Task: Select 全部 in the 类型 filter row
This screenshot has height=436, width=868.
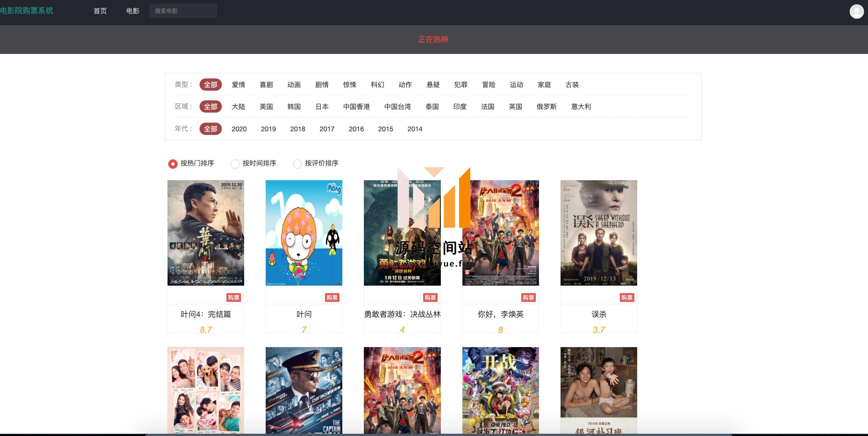Action: click(x=211, y=85)
